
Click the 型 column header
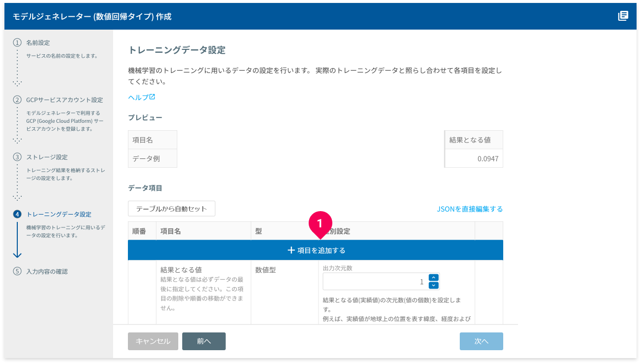tap(284, 231)
